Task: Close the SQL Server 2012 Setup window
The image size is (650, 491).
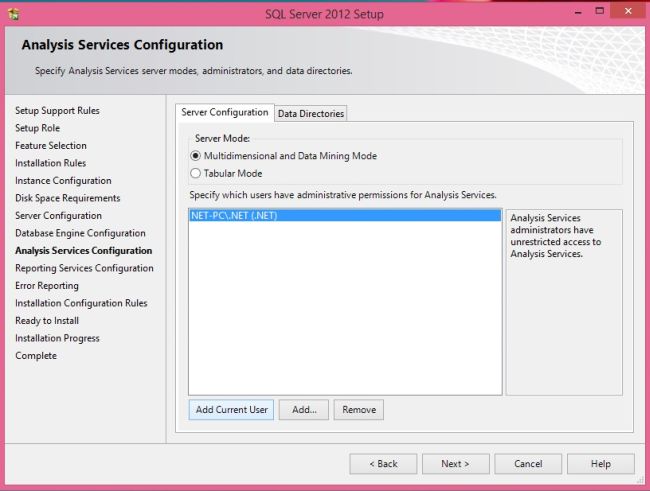Action: 628,11
